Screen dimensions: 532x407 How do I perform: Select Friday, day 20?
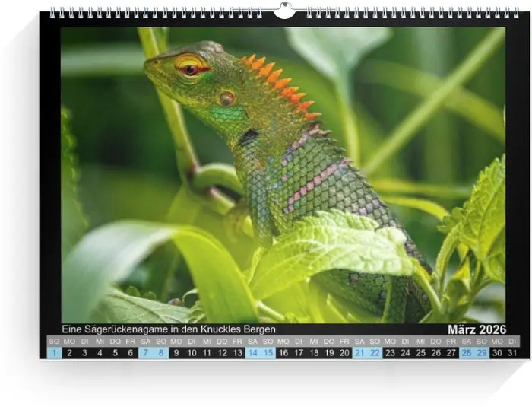(344, 353)
